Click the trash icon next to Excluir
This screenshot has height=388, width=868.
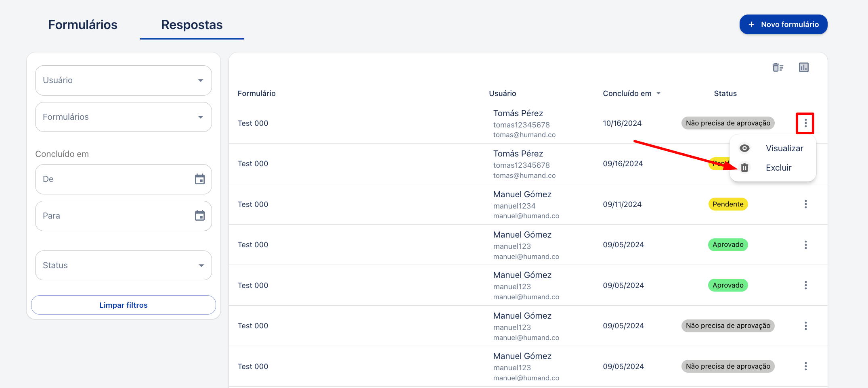(744, 167)
